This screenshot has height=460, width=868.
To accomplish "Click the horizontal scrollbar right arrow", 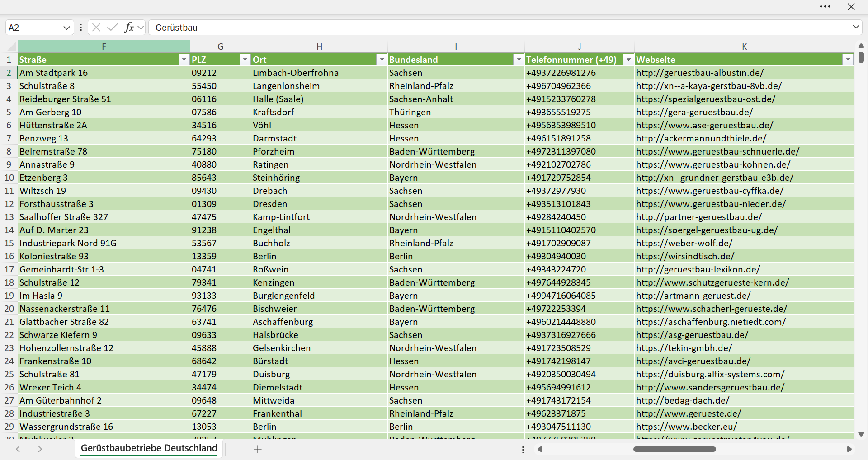I will coord(849,449).
